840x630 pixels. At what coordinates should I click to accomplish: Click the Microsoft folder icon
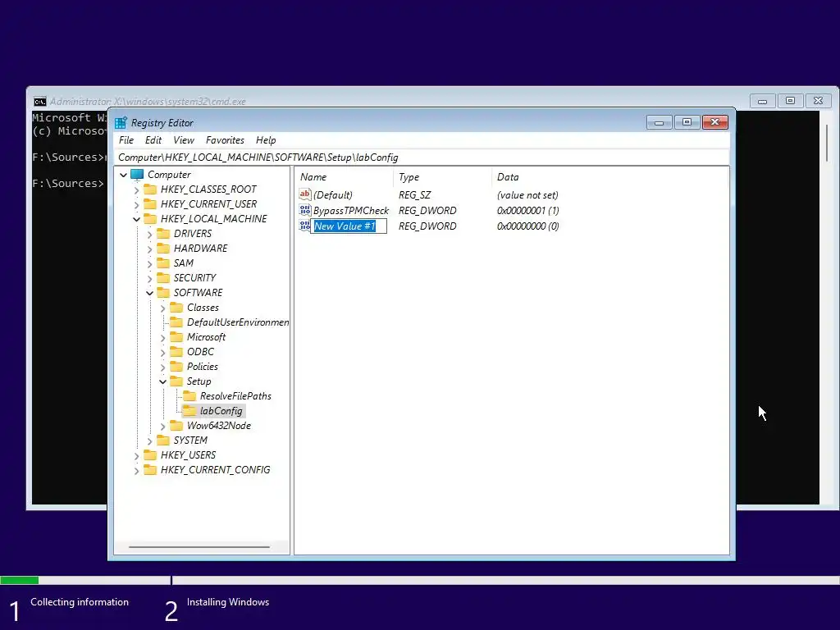(x=176, y=337)
